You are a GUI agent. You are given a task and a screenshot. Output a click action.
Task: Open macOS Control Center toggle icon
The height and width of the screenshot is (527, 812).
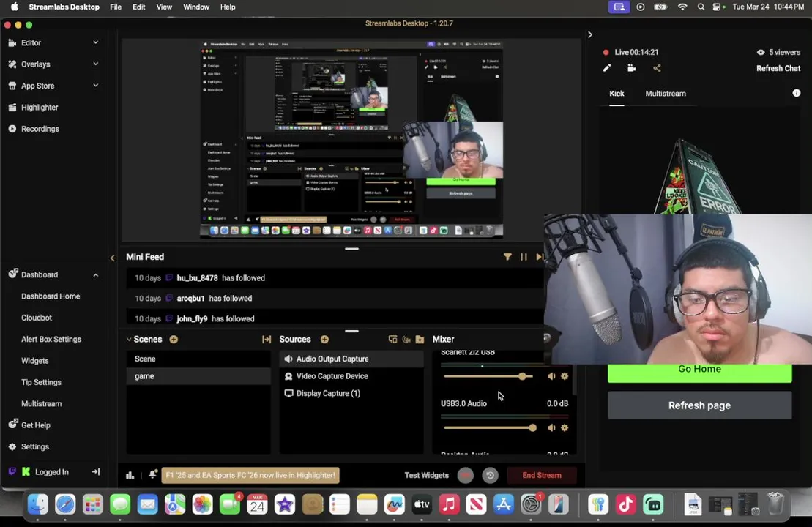[x=717, y=7]
